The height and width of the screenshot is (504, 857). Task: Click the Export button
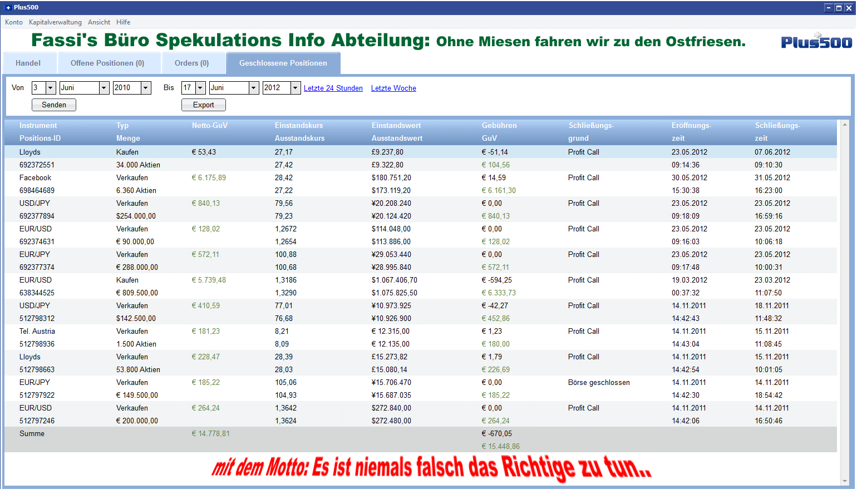click(x=204, y=105)
